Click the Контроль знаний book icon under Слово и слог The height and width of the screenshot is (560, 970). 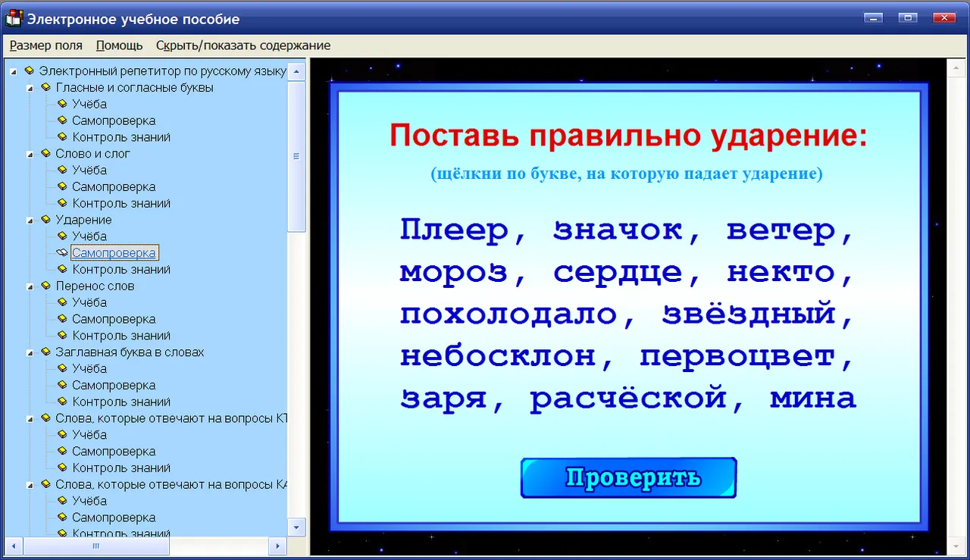(x=62, y=203)
